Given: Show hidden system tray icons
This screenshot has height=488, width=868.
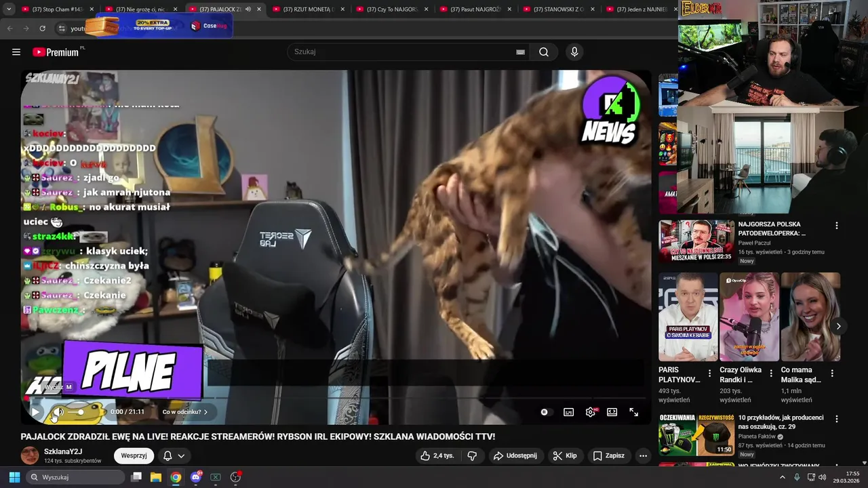Looking at the screenshot, I should point(782,477).
